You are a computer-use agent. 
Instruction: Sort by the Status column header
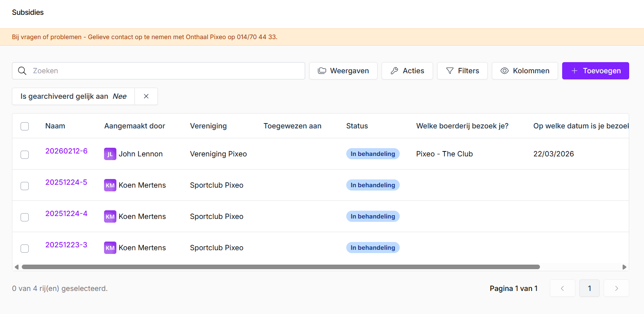[357, 126]
